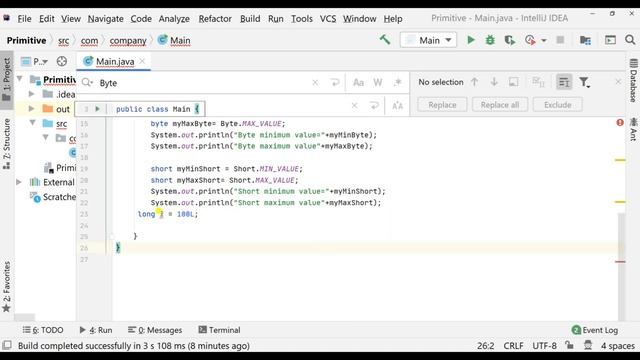Open the 4: Run tool window

96,330
